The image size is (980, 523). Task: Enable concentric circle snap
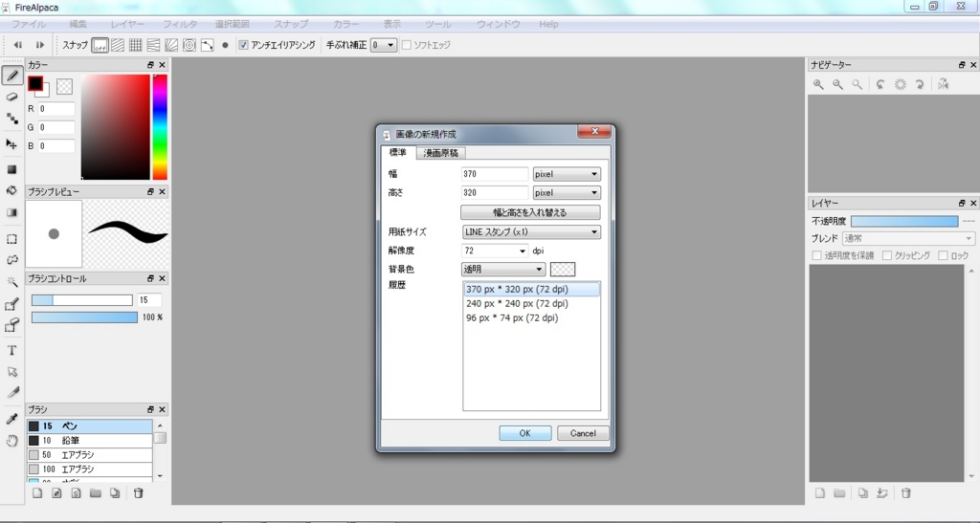click(189, 45)
